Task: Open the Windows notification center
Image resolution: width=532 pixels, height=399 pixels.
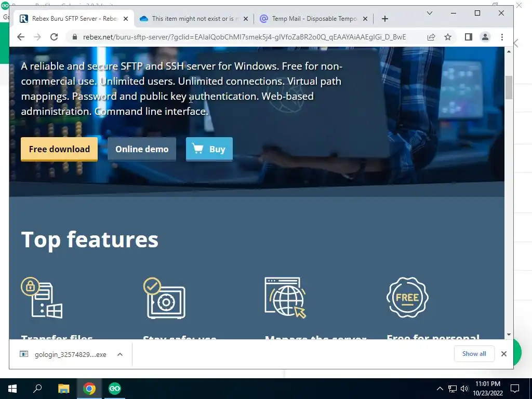Action: tap(515, 389)
